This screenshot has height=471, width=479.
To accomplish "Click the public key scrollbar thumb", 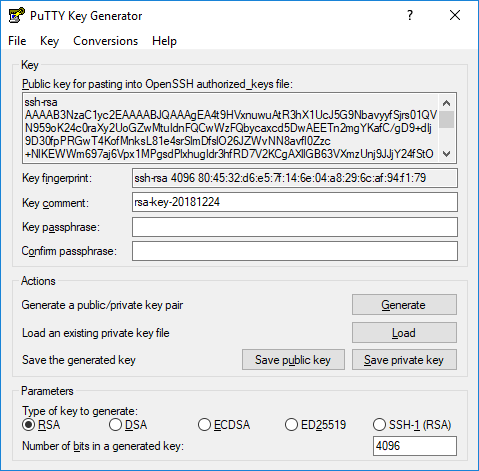I will pos(447,120).
